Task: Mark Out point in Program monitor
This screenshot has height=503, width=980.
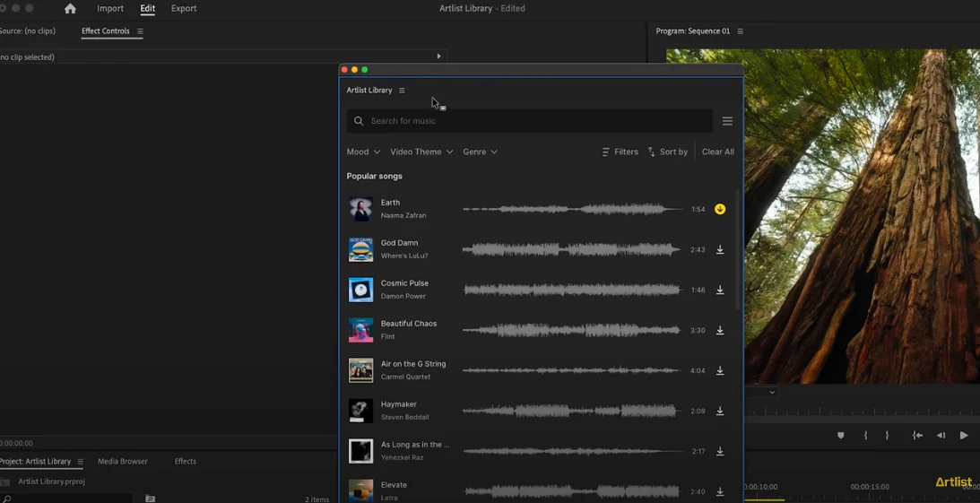Action: click(x=887, y=436)
